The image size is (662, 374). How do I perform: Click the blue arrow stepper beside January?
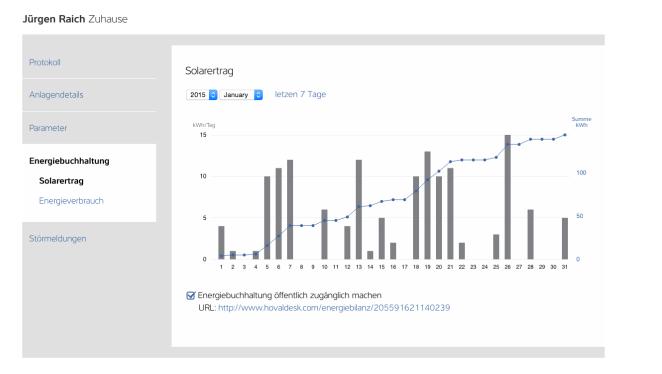pyautogui.click(x=258, y=95)
